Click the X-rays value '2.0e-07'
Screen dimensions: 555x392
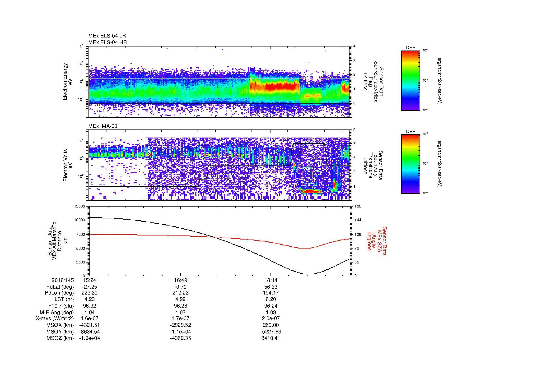coord(271,318)
